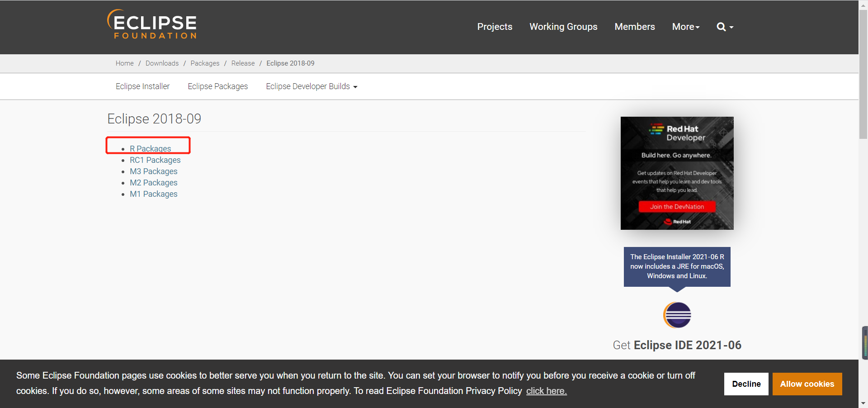Viewport: 868px width, 408px height.
Task: Select the Eclipse Installer tab
Action: 142,86
